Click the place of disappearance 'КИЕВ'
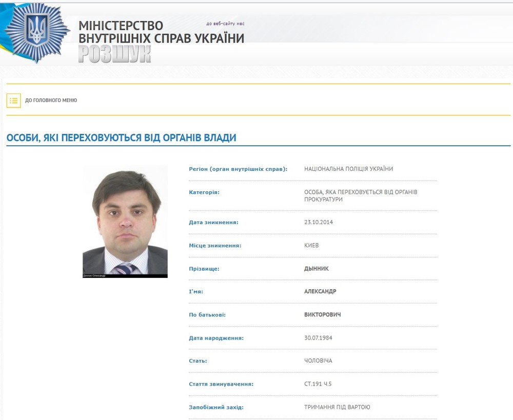Image resolution: width=513 pixels, height=420 pixels. point(311,245)
